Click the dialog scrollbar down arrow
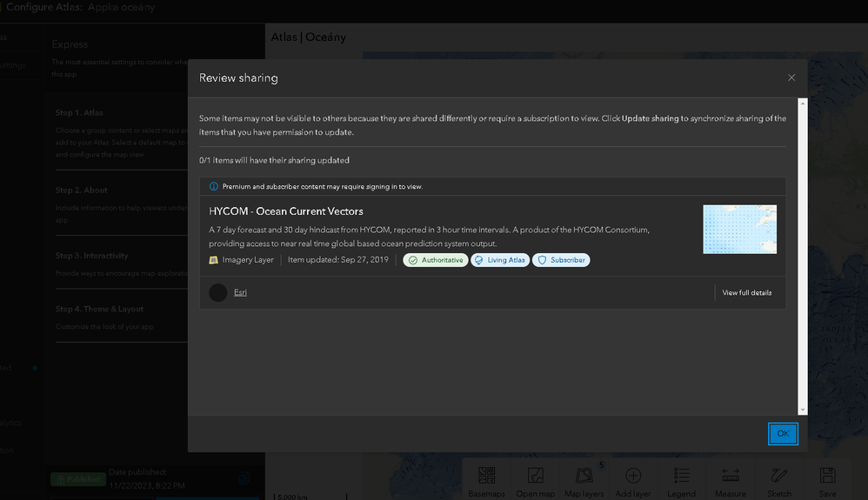This screenshot has height=500, width=868. [x=802, y=410]
